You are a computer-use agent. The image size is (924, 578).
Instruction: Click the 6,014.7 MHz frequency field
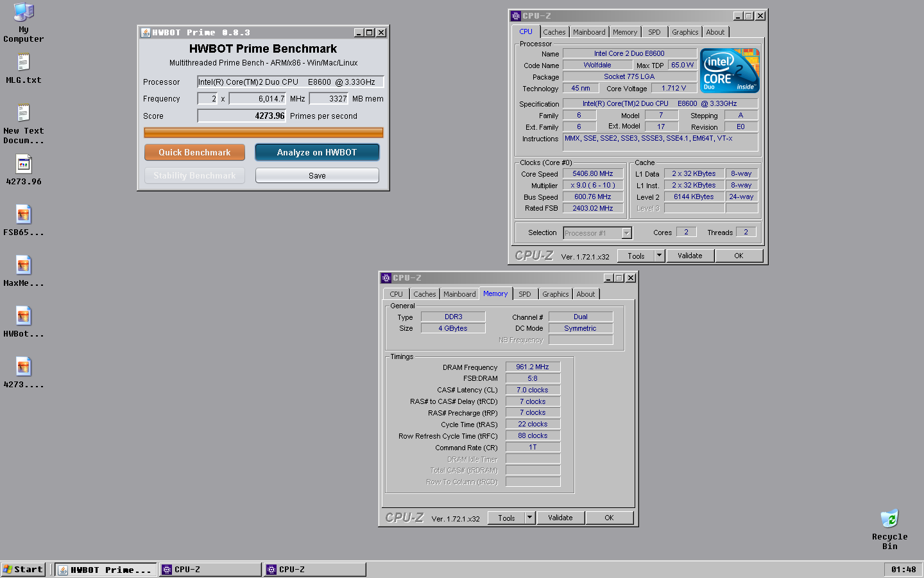[257, 98]
